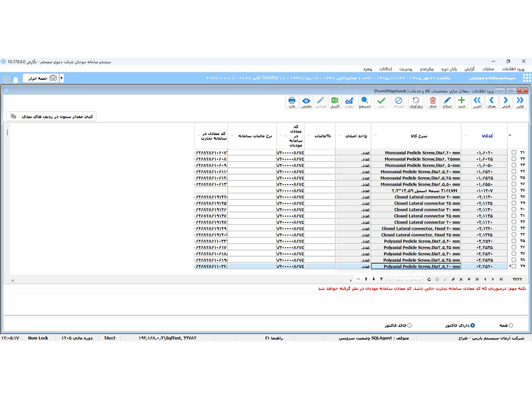Add a new record with the plus (جدید) icon
This screenshot has width=532, height=399.
click(x=461, y=102)
